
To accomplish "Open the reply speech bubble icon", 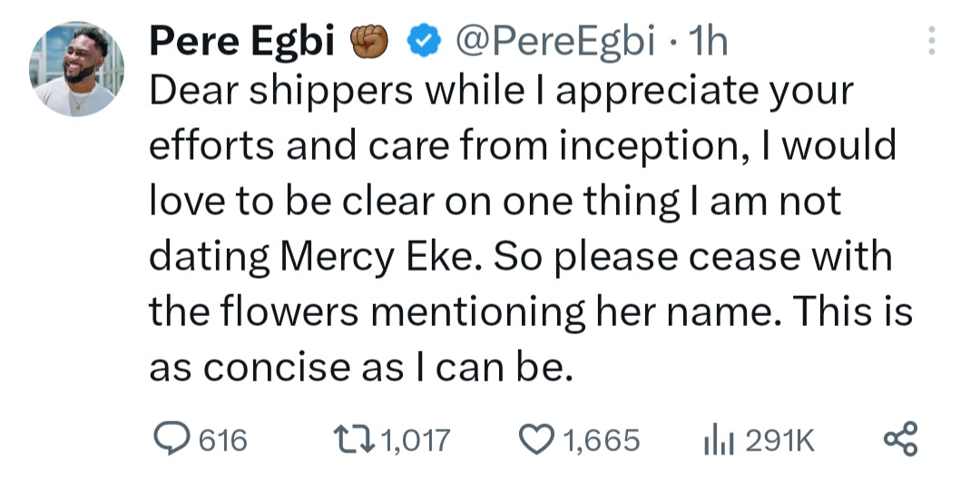I will (x=170, y=440).
